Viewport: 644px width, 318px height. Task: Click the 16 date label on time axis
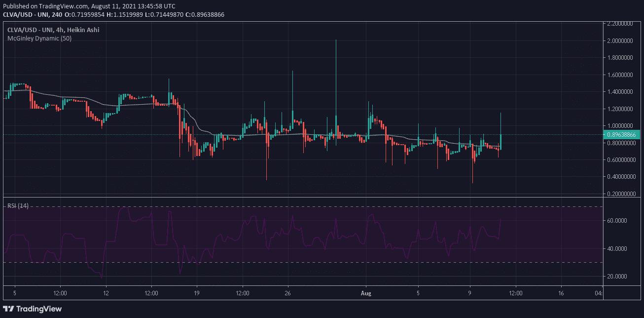(x=562, y=292)
